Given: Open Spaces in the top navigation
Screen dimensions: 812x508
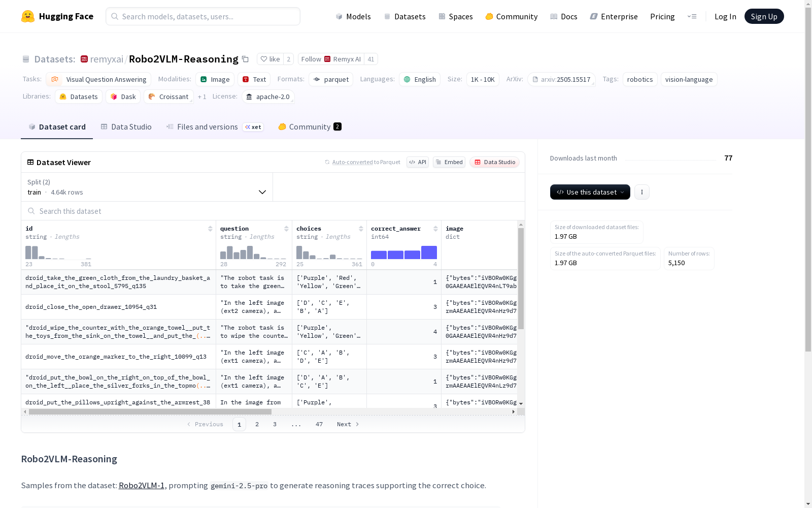Looking at the screenshot, I should pos(456,16).
